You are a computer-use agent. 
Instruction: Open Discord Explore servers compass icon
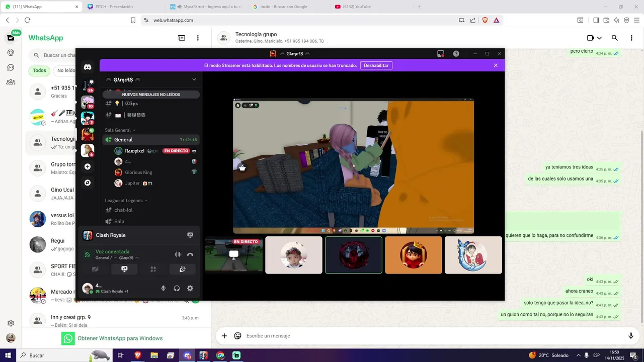click(88, 183)
